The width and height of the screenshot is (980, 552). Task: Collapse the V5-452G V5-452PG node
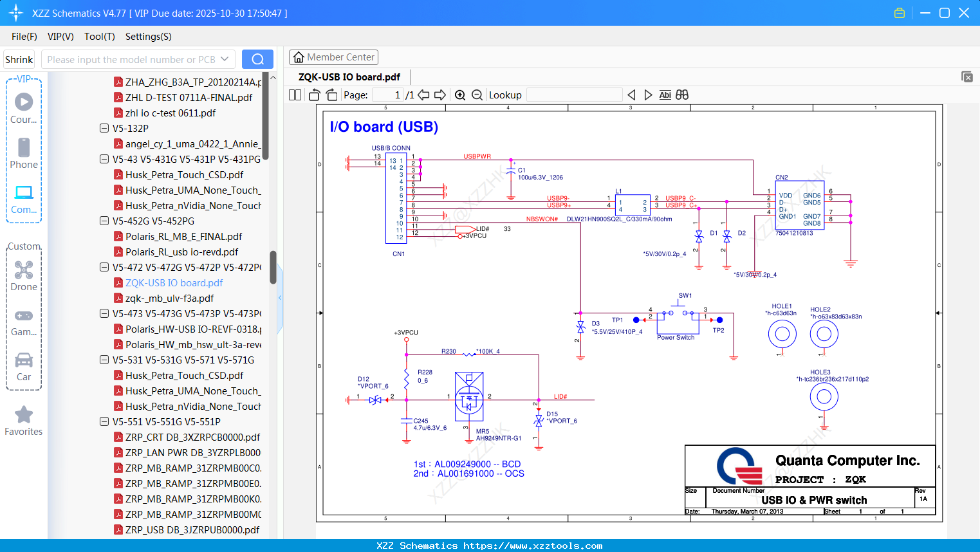(x=104, y=221)
